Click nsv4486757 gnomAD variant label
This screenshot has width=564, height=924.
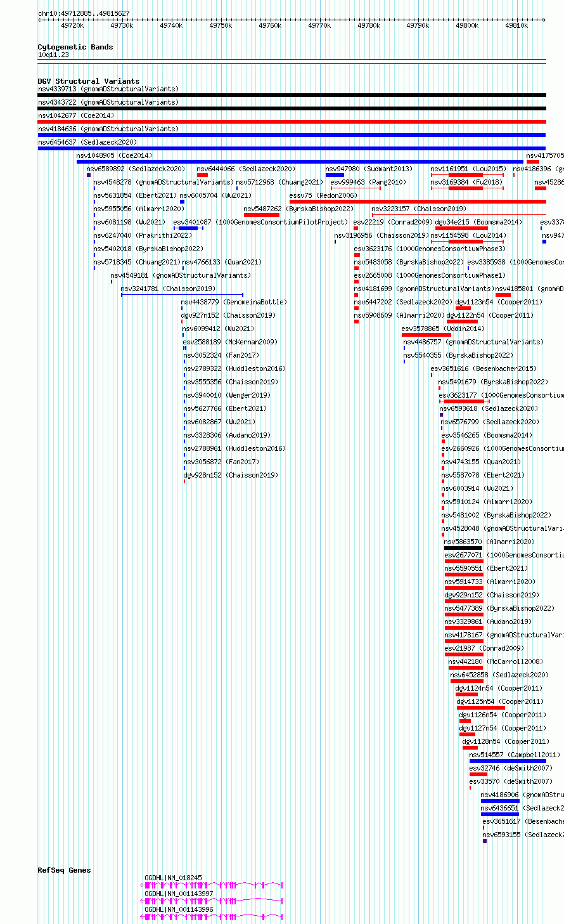473,342
